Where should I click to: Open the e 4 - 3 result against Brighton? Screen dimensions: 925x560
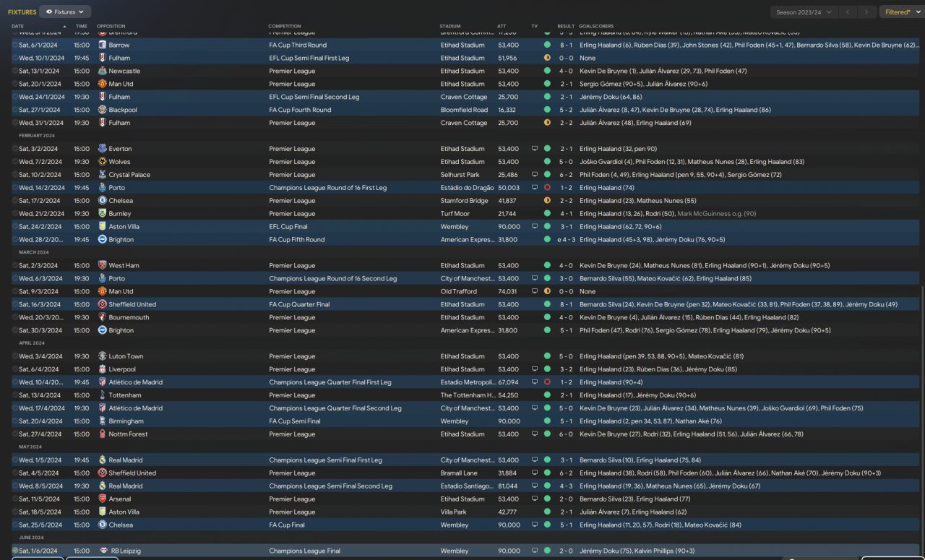coord(565,240)
